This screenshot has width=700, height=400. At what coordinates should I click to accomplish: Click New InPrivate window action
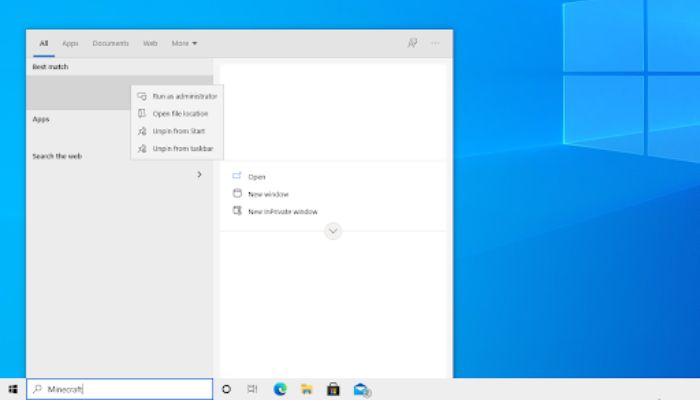coord(283,212)
